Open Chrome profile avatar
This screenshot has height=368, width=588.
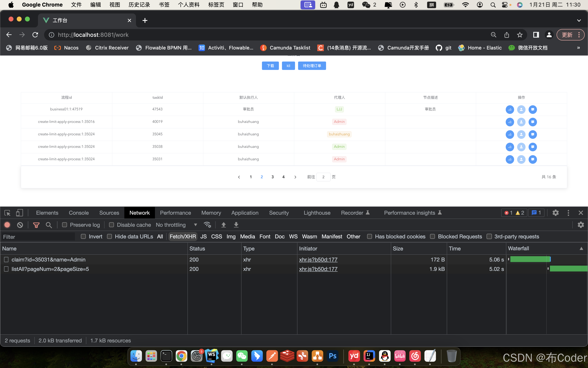tap(549, 35)
